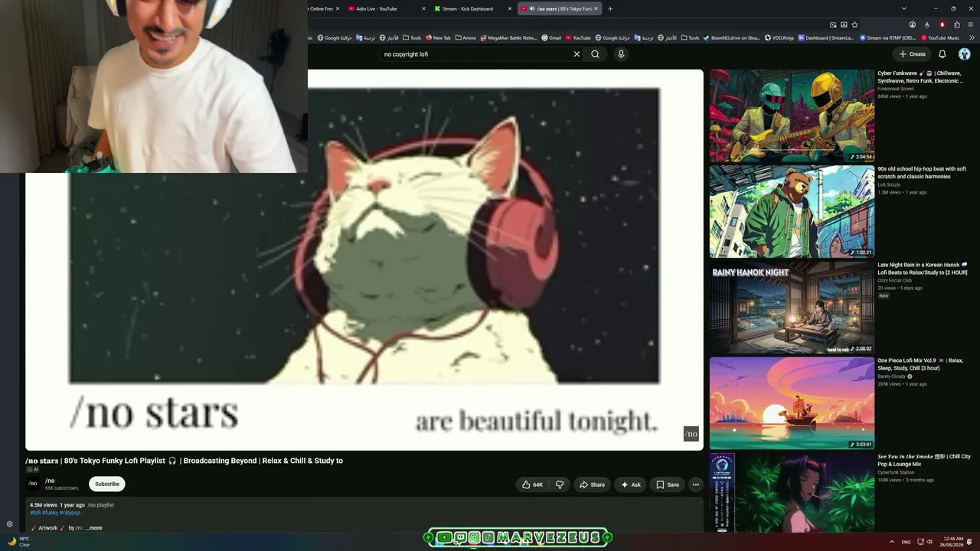Open the BeamNG.drive on Steam bookmark
Screen dimensions: 980x551
click(x=731, y=37)
